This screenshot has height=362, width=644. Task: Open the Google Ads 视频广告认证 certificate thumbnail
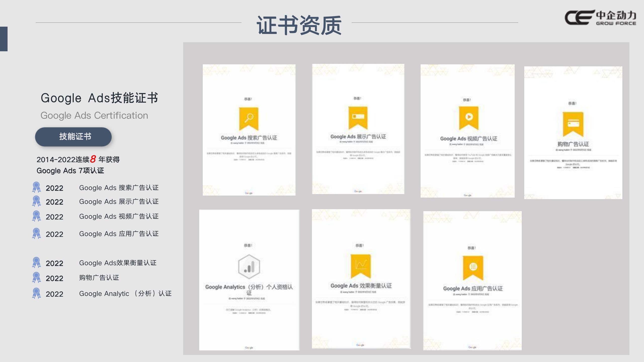(x=468, y=131)
